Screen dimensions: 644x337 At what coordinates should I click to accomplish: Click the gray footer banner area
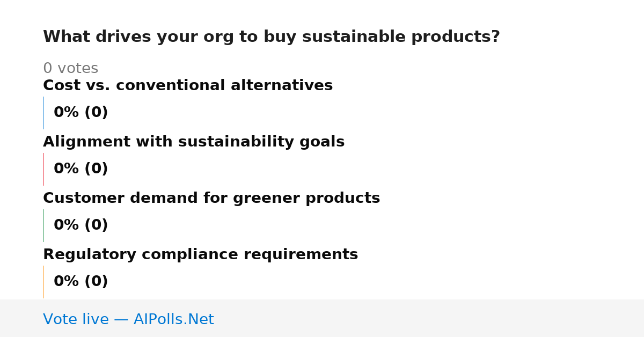point(322,318)
